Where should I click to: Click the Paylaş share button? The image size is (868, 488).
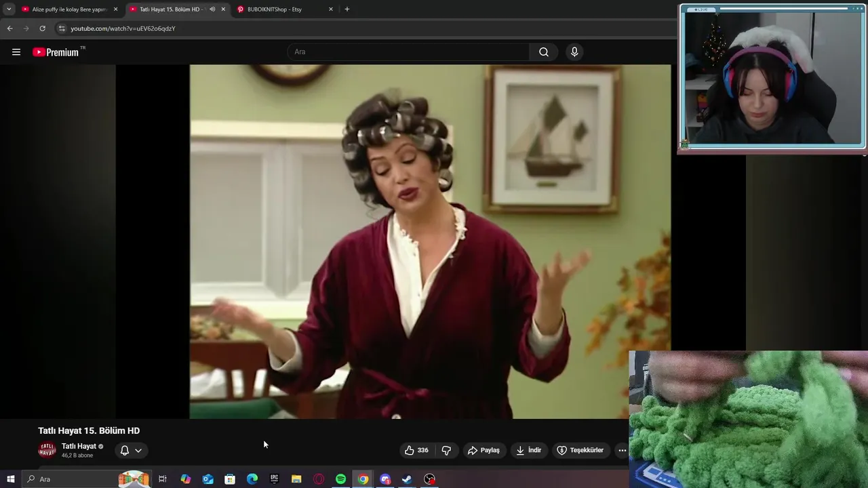coord(484,450)
